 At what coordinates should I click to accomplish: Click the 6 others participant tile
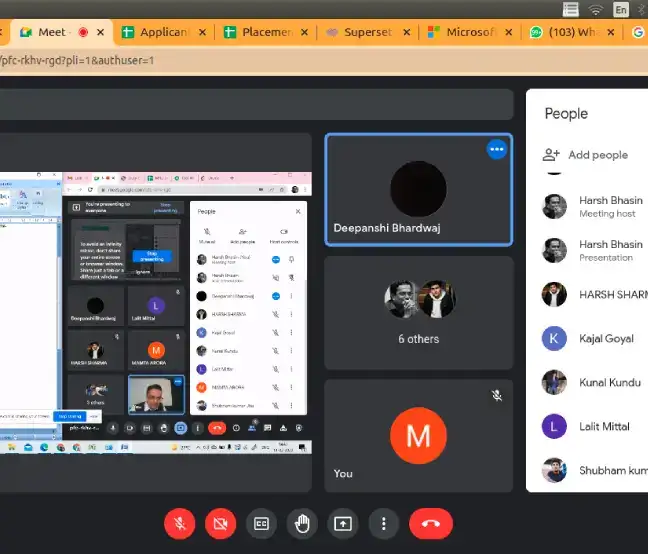(x=418, y=313)
